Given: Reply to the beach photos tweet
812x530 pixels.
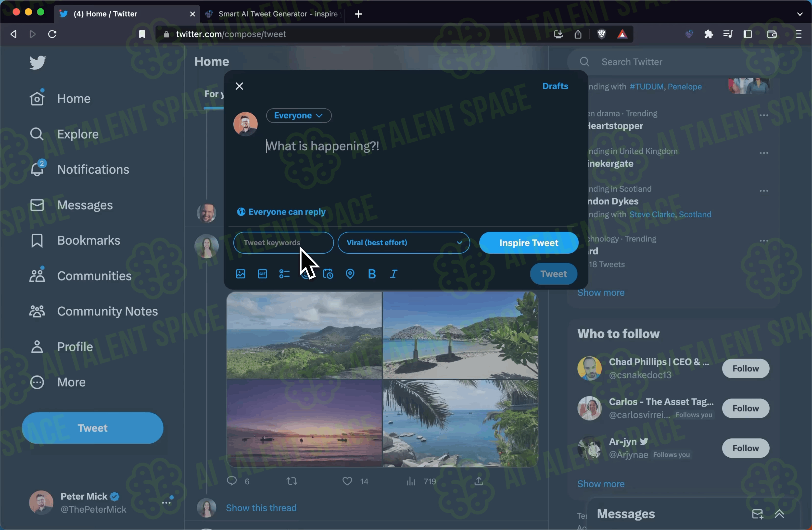Looking at the screenshot, I should (x=232, y=481).
